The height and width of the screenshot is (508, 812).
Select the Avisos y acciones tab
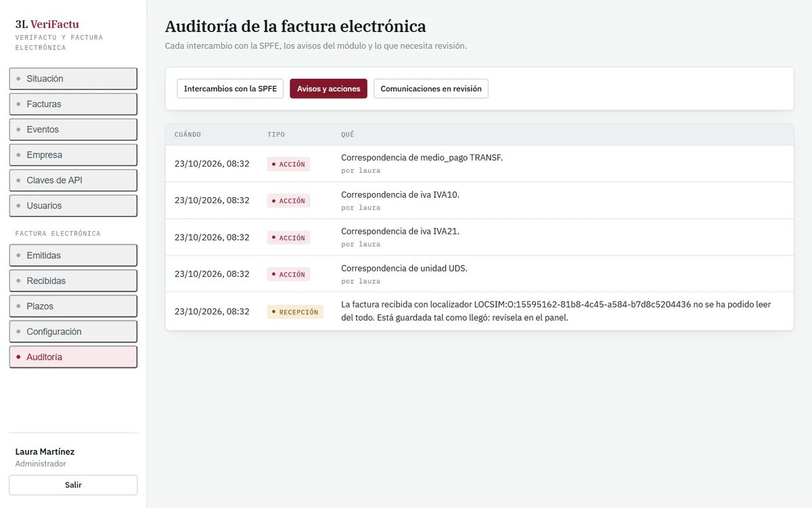point(329,89)
